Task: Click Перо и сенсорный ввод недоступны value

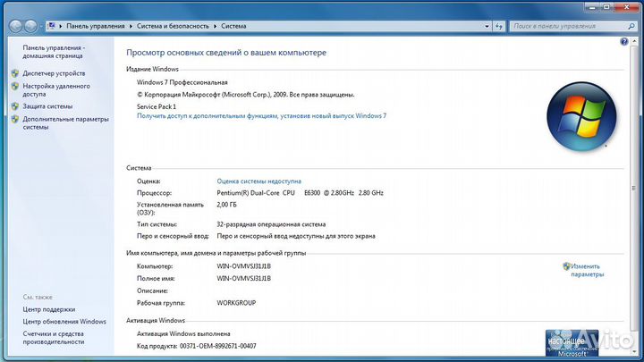Action: [x=296, y=236]
